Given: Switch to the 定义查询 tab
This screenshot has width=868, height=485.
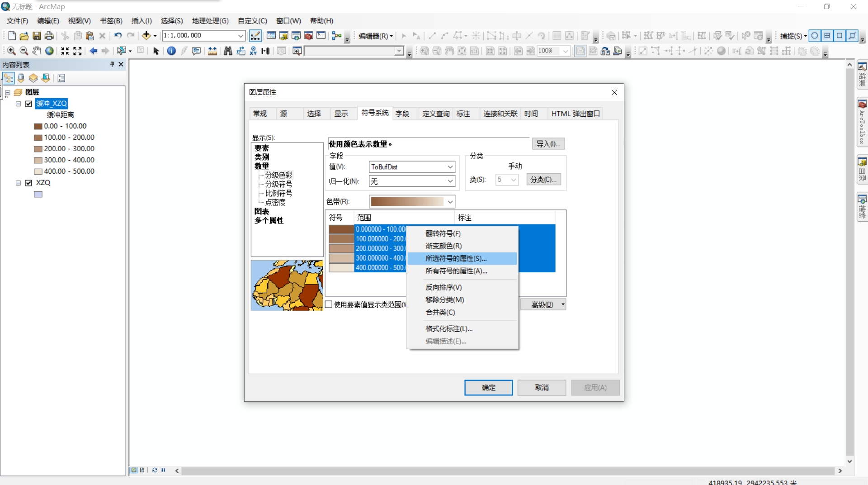Looking at the screenshot, I should click(436, 114).
